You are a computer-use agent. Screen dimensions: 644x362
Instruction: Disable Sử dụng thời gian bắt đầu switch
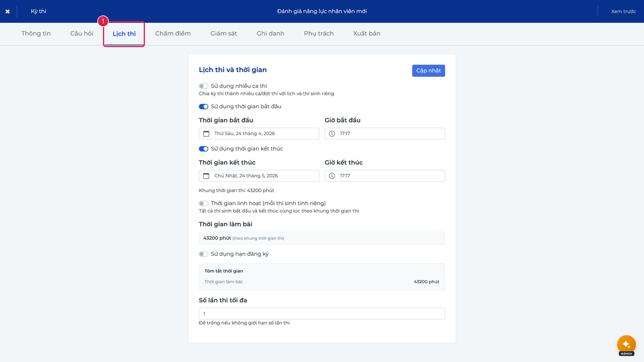point(203,107)
